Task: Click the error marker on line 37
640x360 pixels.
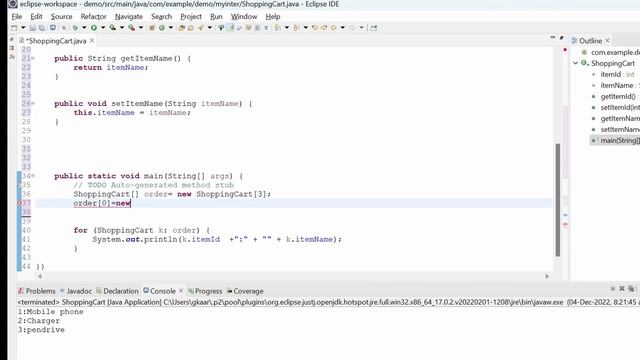Action: pos(19,203)
